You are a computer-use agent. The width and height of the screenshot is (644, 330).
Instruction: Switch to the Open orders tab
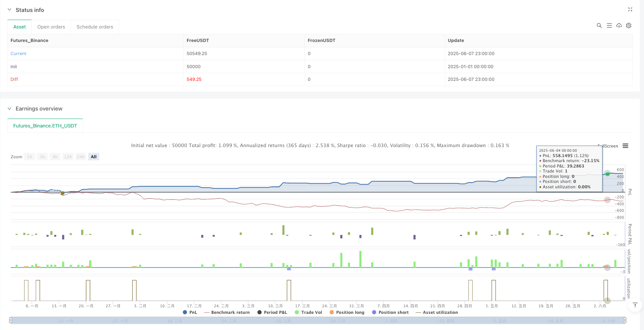[51, 27]
